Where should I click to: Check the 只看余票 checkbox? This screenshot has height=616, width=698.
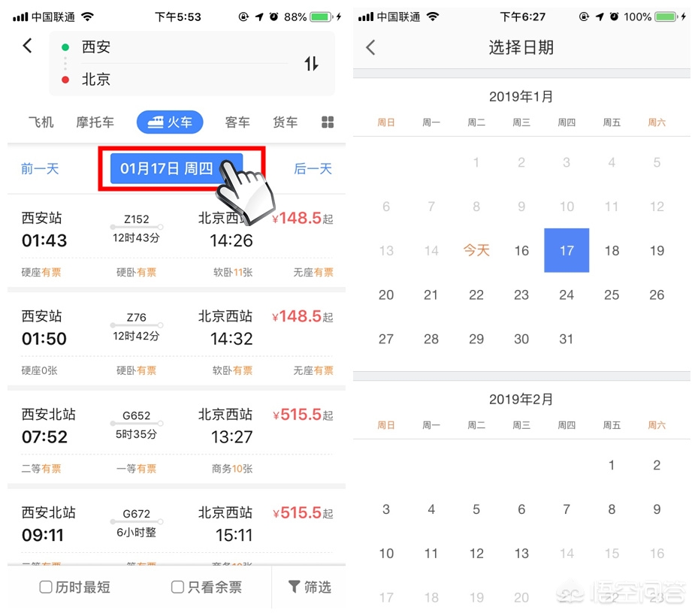[x=177, y=587]
